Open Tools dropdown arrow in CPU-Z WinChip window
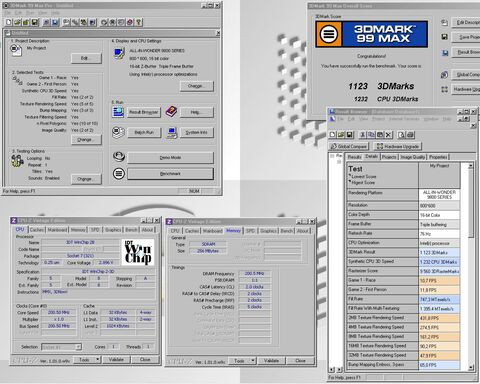 (x=98, y=359)
